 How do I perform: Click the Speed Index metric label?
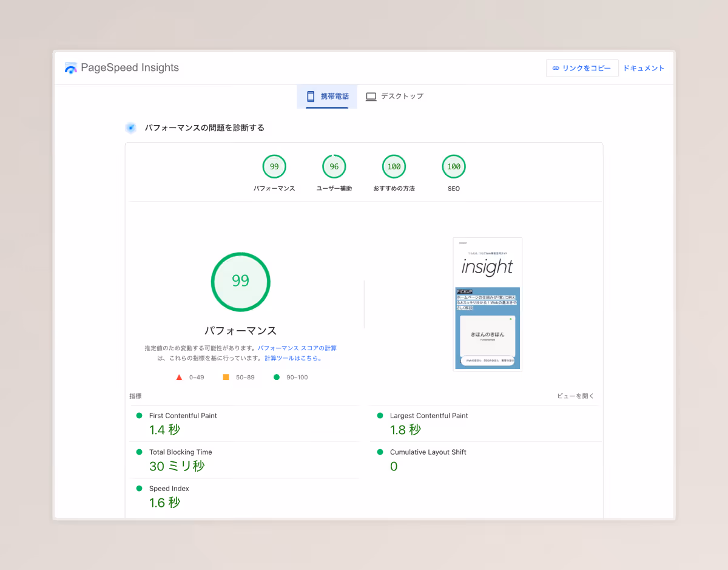pyautogui.click(x=169, y=489)
